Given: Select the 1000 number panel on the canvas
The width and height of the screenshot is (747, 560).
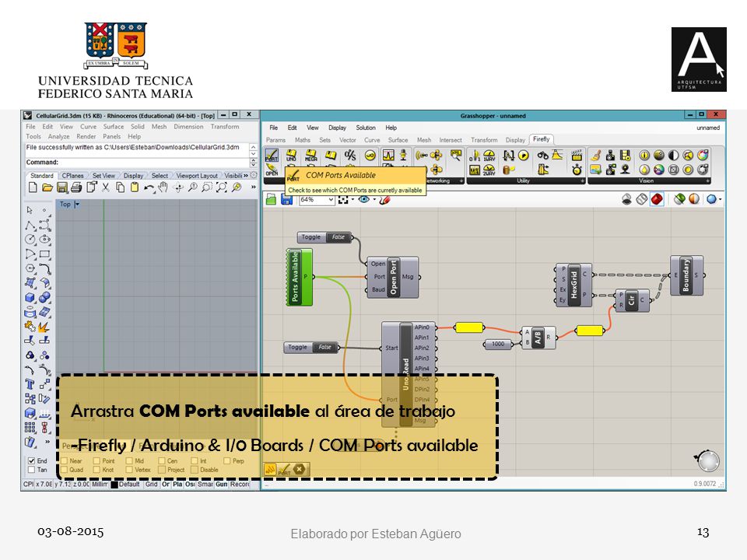Looking at the screenshot, I should 498,344.
